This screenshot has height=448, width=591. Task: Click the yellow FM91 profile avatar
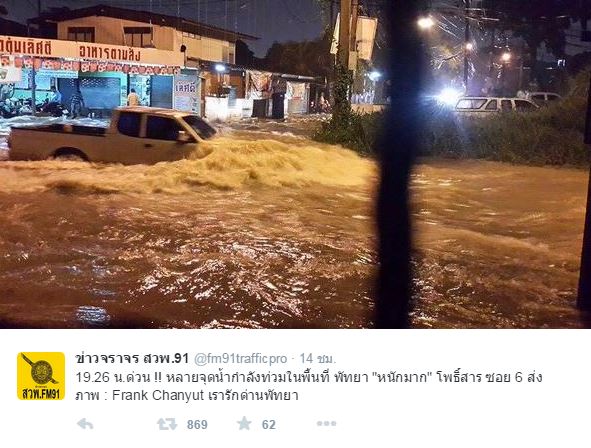pyautogui.click(x=41, y=376)
